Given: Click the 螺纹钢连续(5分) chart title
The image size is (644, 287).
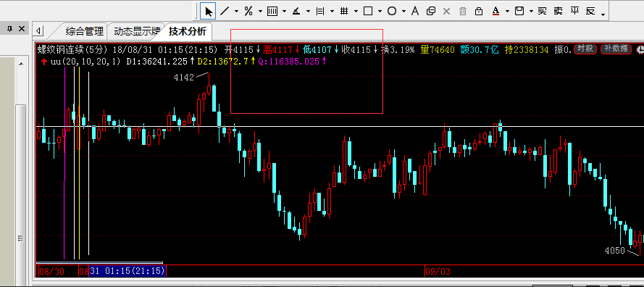Looking at the screenshot, I should click(72, 50).
